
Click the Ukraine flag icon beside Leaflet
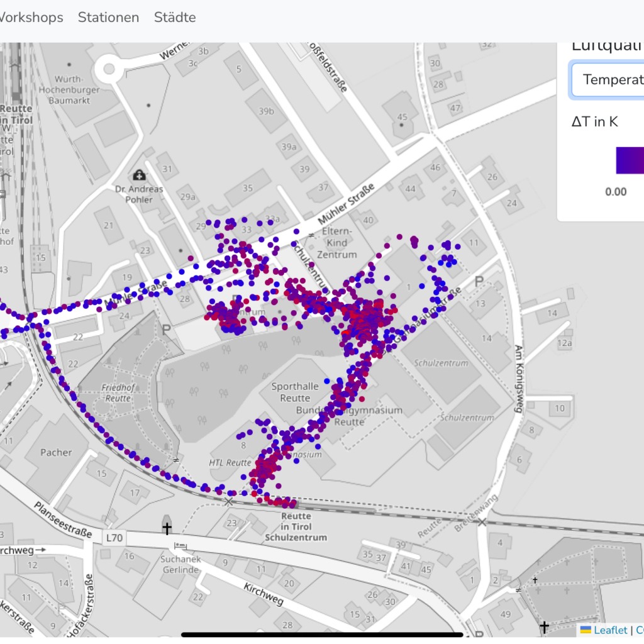585,630
